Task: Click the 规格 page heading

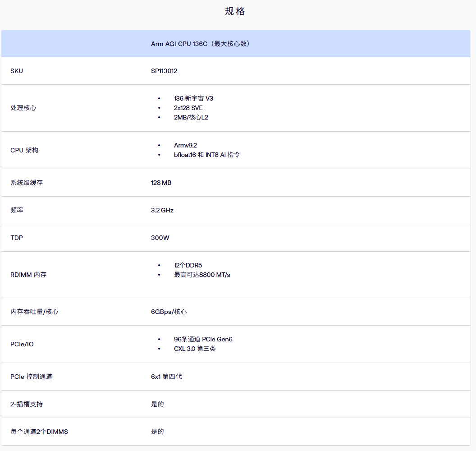Action: coord(235,12)
